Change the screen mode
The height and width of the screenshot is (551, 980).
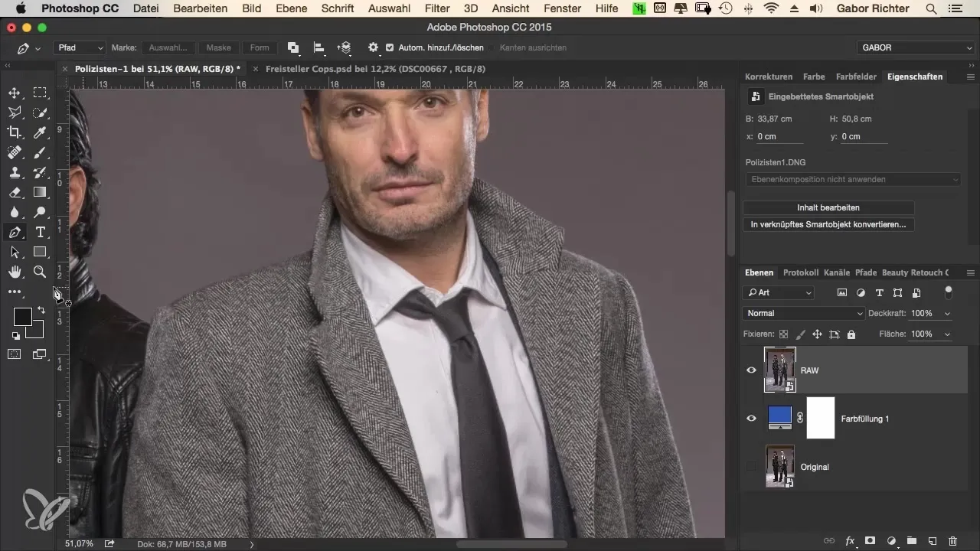40,354
